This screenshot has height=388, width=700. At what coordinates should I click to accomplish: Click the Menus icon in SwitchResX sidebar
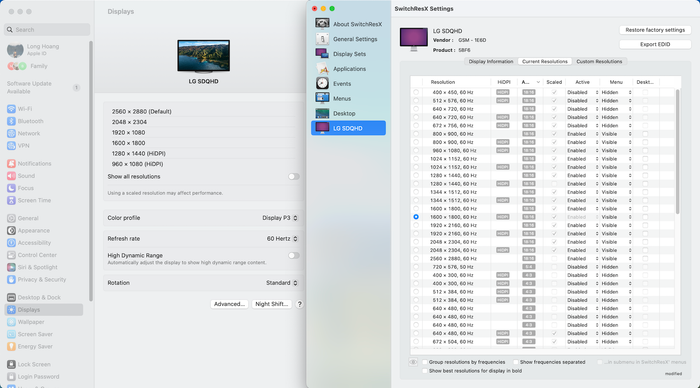point(322,98)
